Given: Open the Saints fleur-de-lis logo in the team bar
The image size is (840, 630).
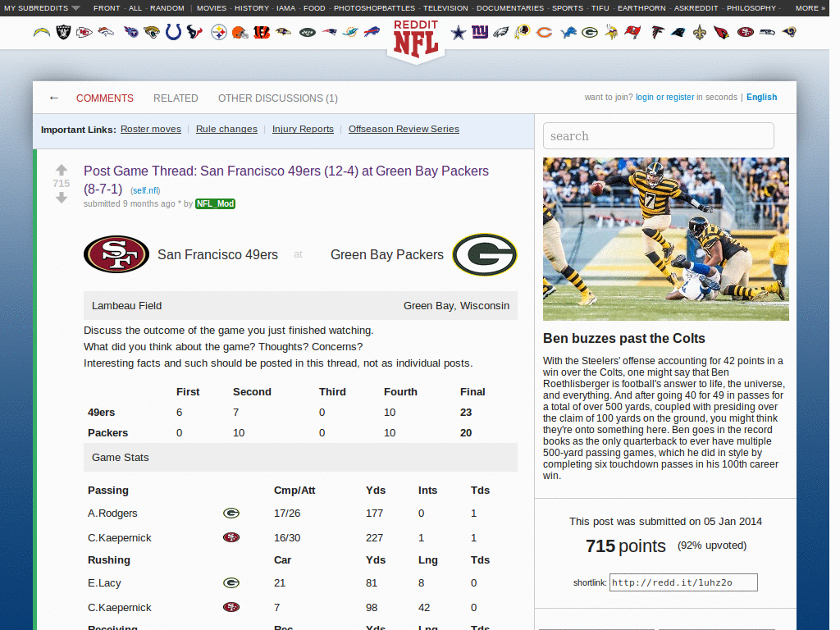Looking at the screenshot, I should tap(700, 33).
